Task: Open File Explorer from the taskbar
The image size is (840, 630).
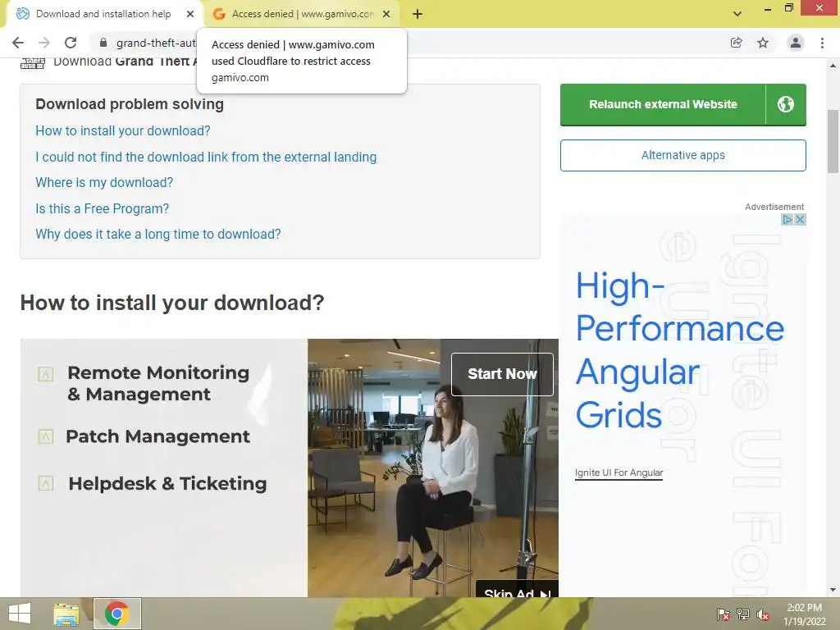Action: [66, 614]
